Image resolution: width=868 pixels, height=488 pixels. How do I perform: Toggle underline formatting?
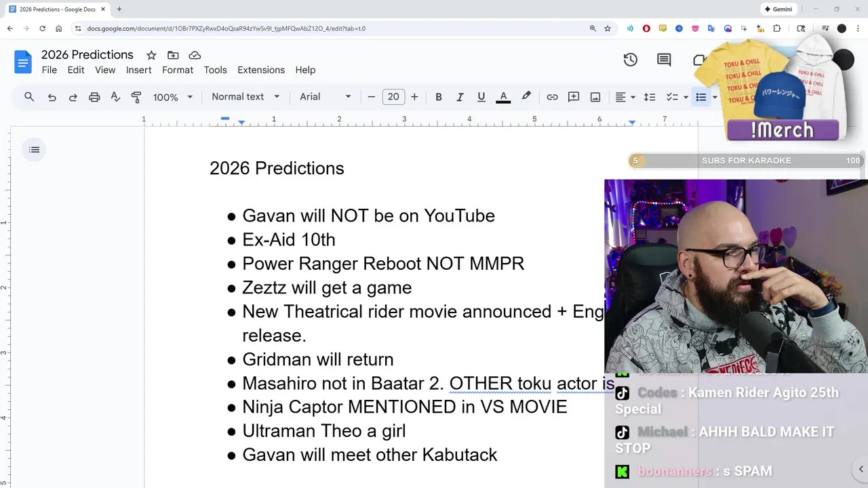[481, 97]
